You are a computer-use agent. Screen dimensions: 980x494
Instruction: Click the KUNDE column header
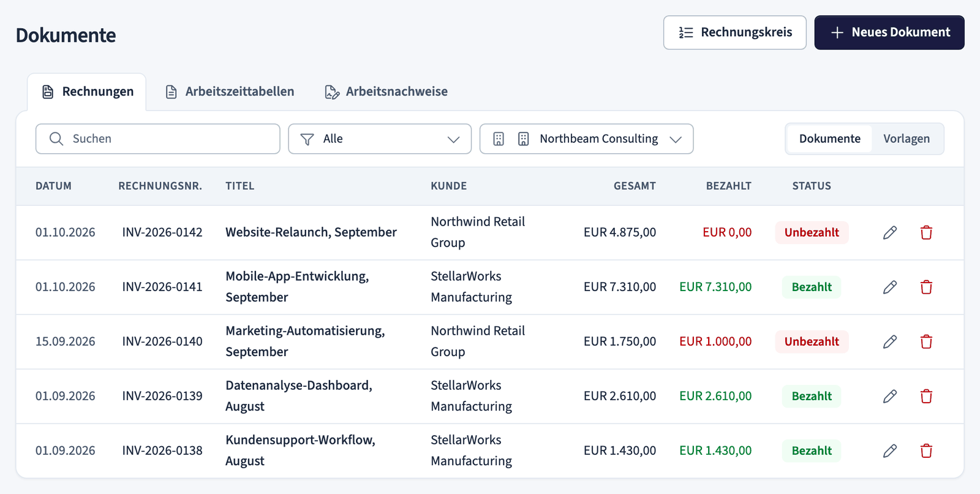pos(449,186)
